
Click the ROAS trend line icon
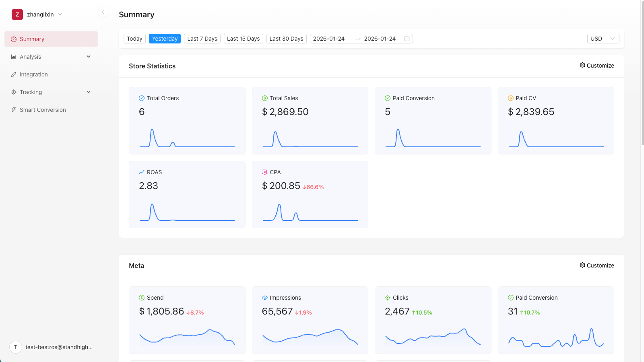coord(142,172)
